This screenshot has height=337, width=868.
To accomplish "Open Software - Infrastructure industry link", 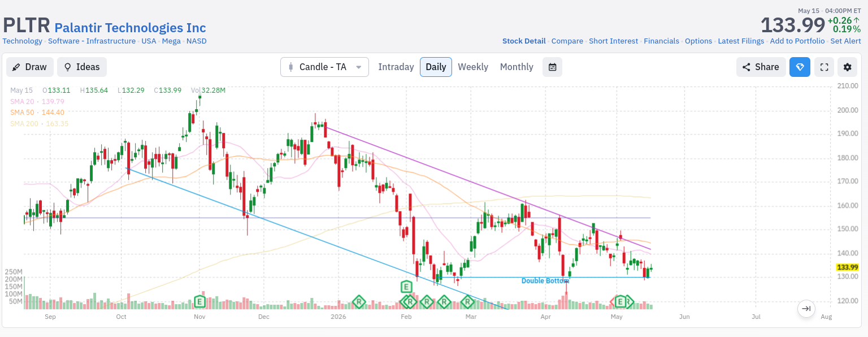I will (92, 41).
